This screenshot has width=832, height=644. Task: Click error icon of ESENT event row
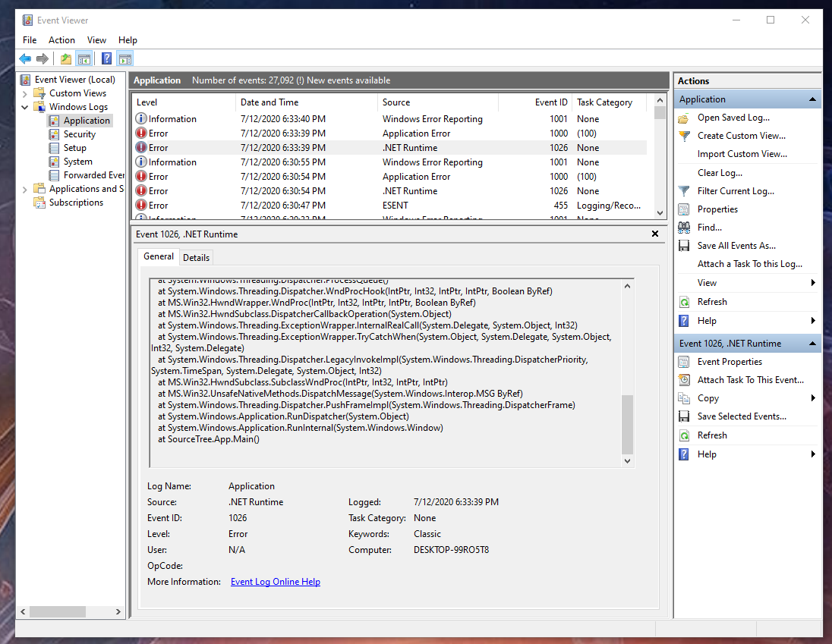[x=141, y=205]
